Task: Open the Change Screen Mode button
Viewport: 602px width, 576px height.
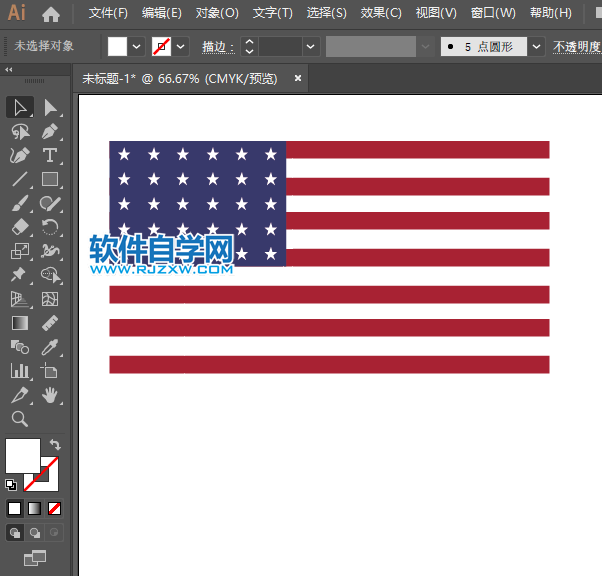Action: [x=35, y=558]
